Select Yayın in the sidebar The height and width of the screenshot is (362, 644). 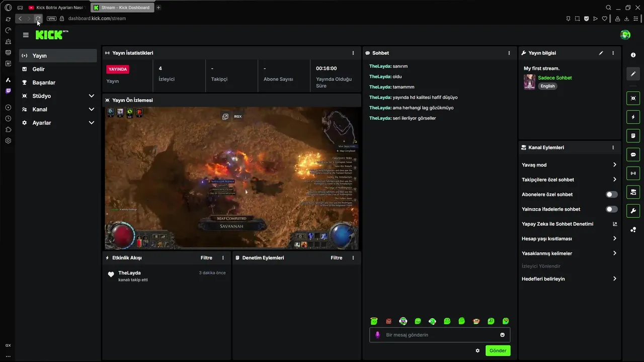click(58, 56)
